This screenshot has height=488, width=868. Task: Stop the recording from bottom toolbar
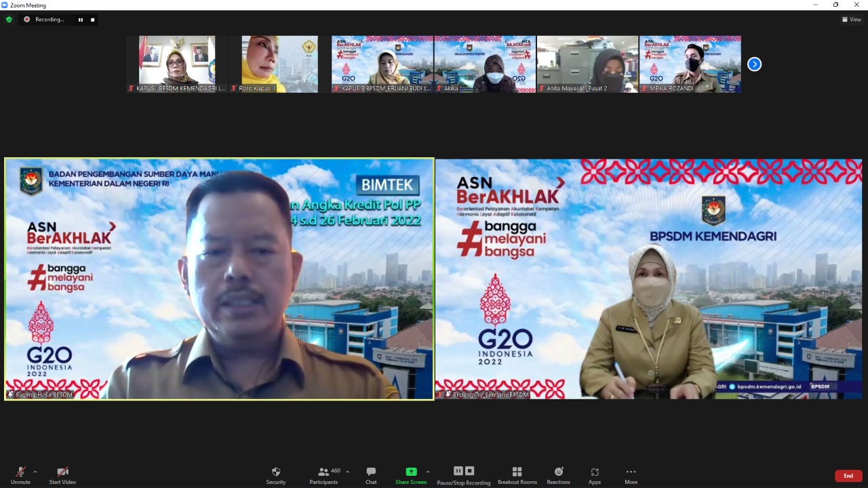click(470, 471)
